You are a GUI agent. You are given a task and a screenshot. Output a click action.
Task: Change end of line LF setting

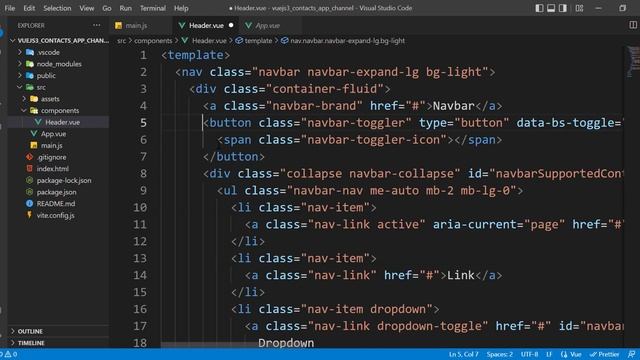tap(549, 354)
